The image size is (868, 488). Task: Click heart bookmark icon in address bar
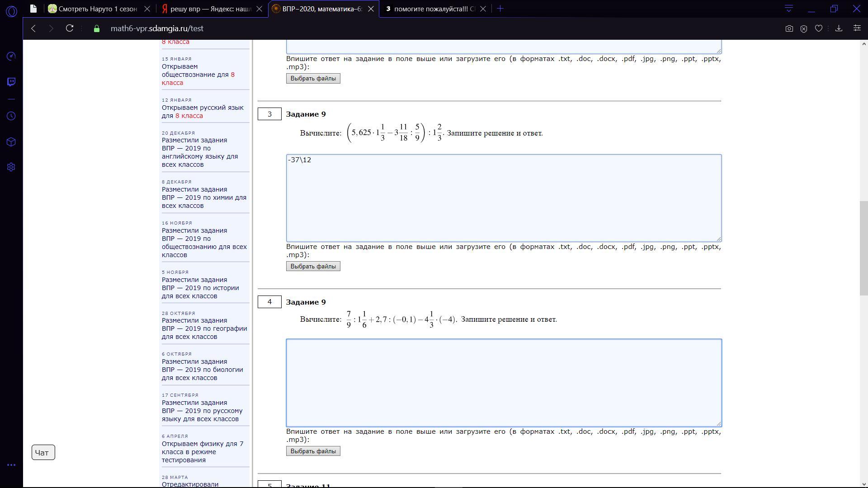818,28
